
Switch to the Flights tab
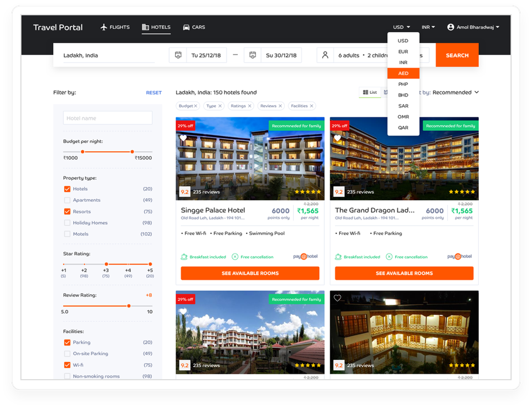[115, 27]
